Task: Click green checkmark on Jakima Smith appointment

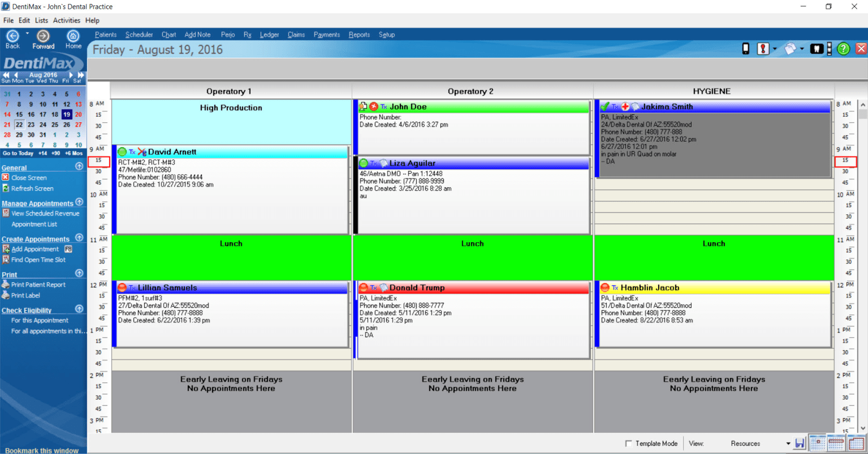Action: (605, 106)
